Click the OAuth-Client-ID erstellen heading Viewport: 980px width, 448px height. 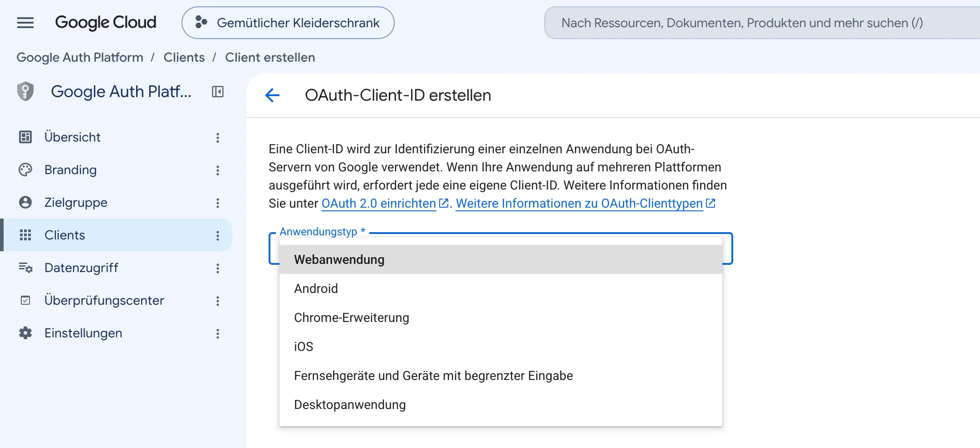[x=398, y=95]
